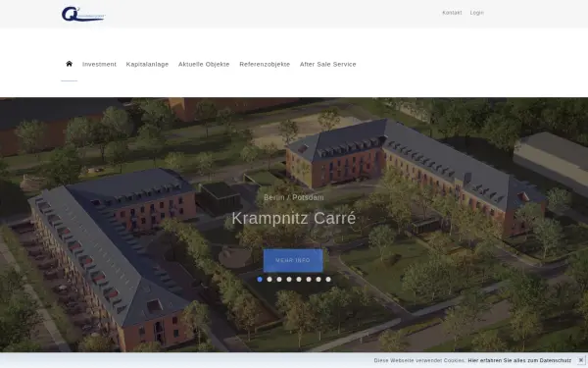Open After Sale Service menu item
Viewport: 588px width, 368px height.
(x=327, y=64)
